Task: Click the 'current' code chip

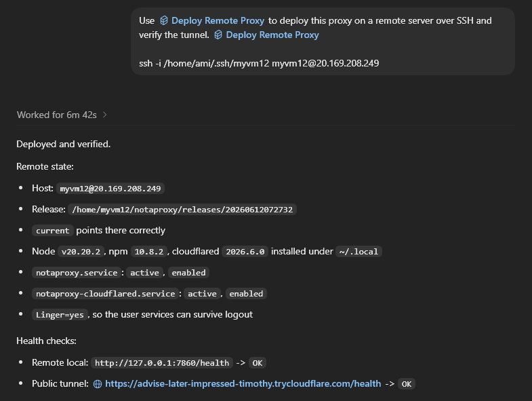Action: (x=53, y=231)
